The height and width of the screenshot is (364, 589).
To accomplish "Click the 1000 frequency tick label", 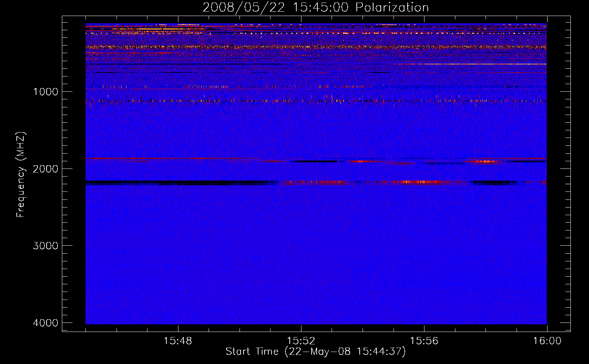I will [x=46, y=92].
